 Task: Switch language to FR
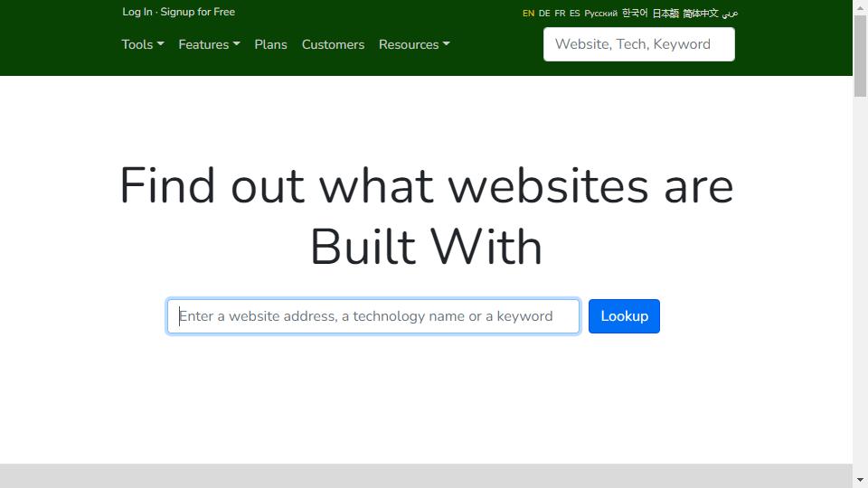pyautogui.click(x=560, y=14)
